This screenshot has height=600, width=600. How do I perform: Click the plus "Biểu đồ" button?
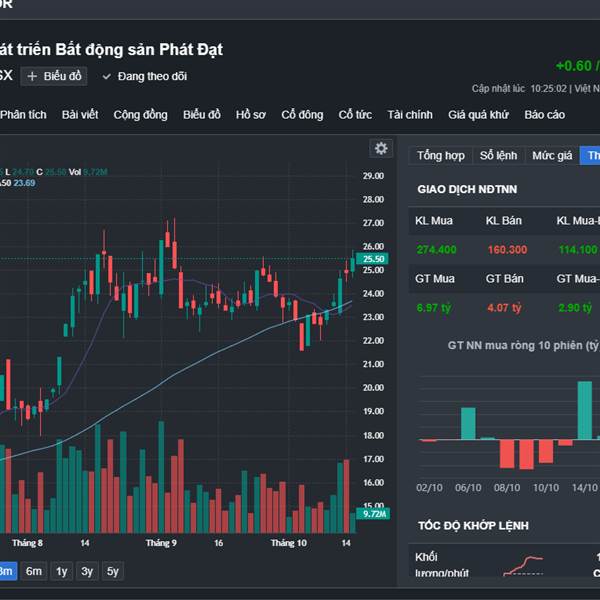(55, 76)
